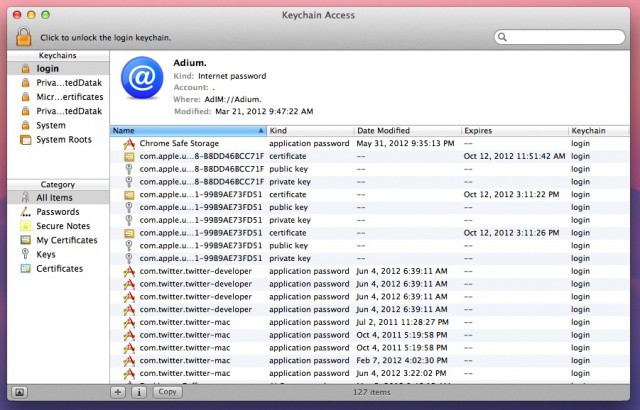The height and width of the screenshot is (410, 640).
Task: Show the Passwords category
Action: tap(58, 212)
